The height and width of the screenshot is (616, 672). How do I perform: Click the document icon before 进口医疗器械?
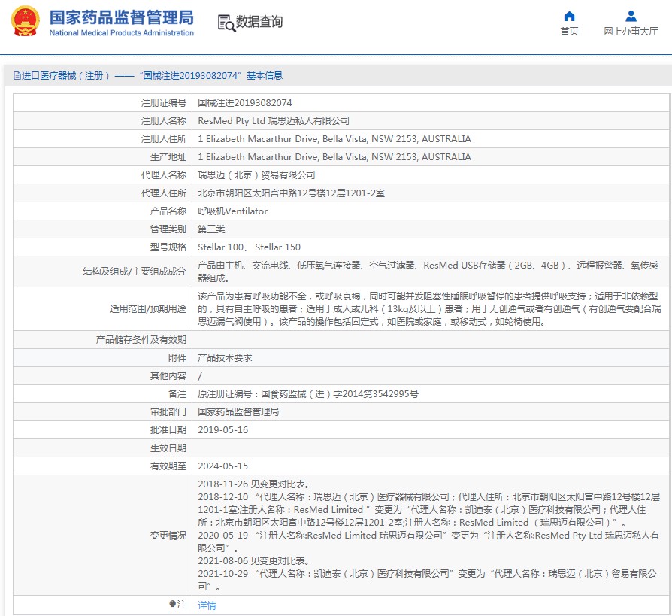click(17, 76)
